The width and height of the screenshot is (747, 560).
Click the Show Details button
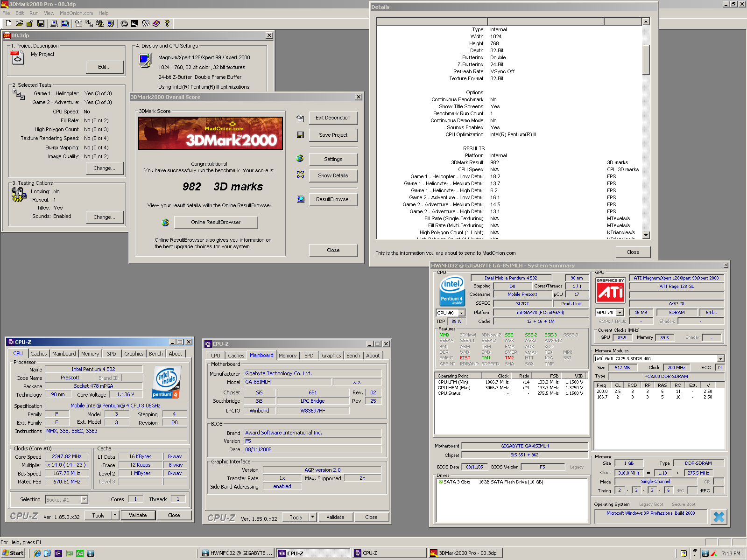point(333,175)
